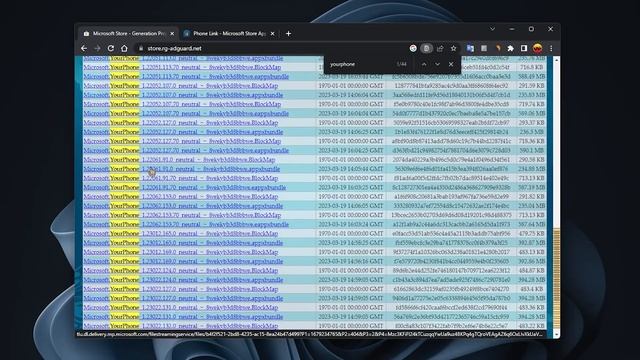640x360 pixels.
Task: Open the browser home page
Action: tap(124, 48)
